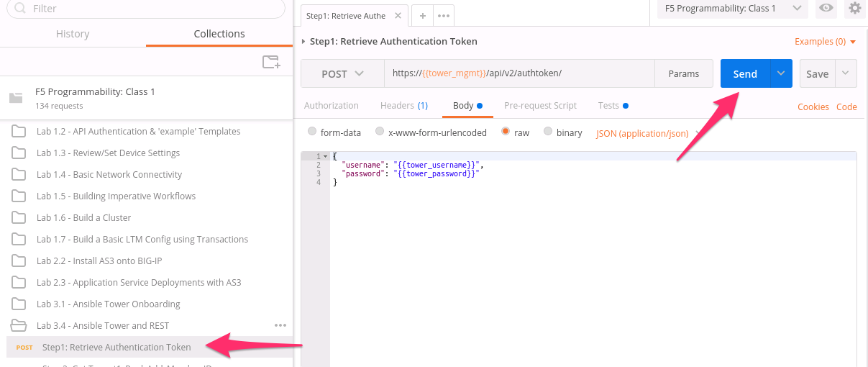Click the search magnifier icon in Filter
The width and height of the screenshot is (868, 367).
click(x=21, y=9)
